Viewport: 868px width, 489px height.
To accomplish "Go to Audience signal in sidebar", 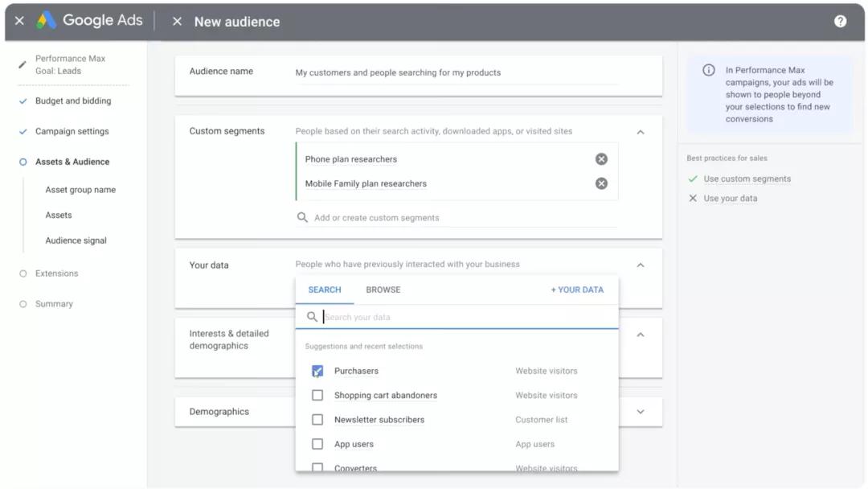I will point(76,240).
